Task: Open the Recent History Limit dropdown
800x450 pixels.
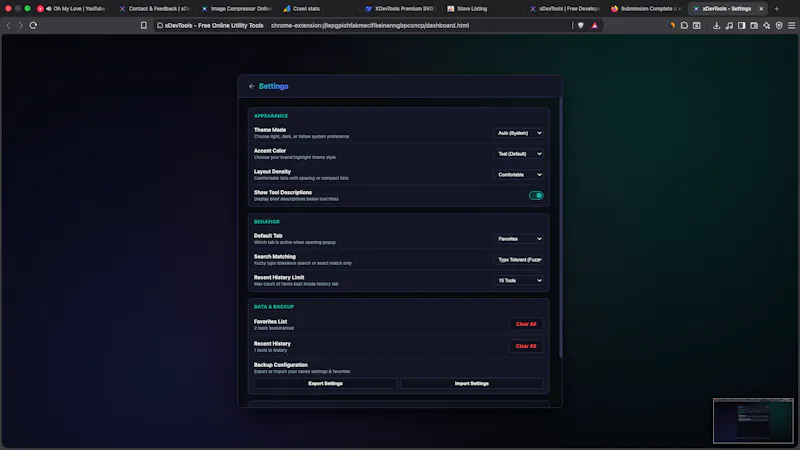Action: coord(518,281)
